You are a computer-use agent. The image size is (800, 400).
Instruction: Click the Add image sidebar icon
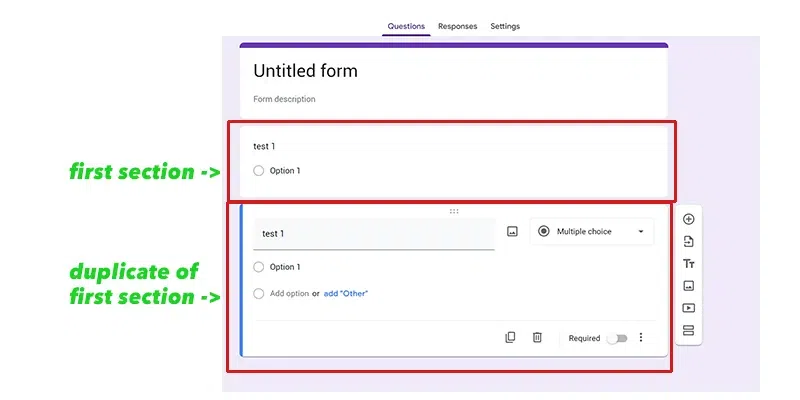(688, 286)
